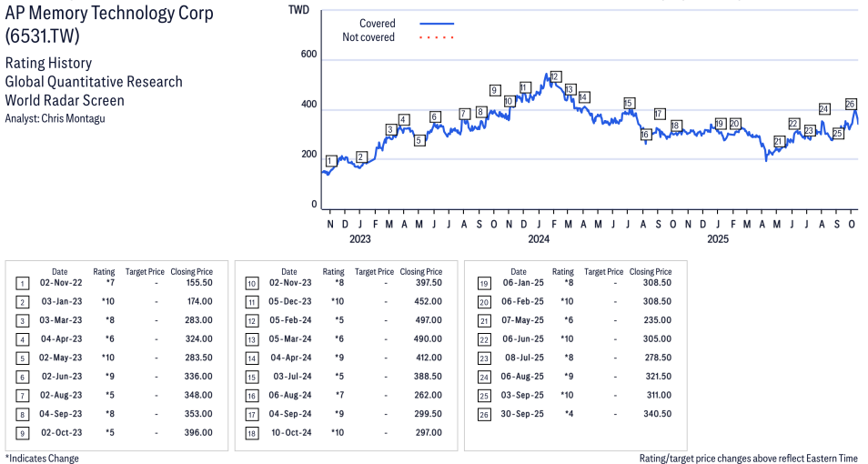Click the analyst name Chris Montagu
This screenshot has height=464, width=868.
click(72, 119)
